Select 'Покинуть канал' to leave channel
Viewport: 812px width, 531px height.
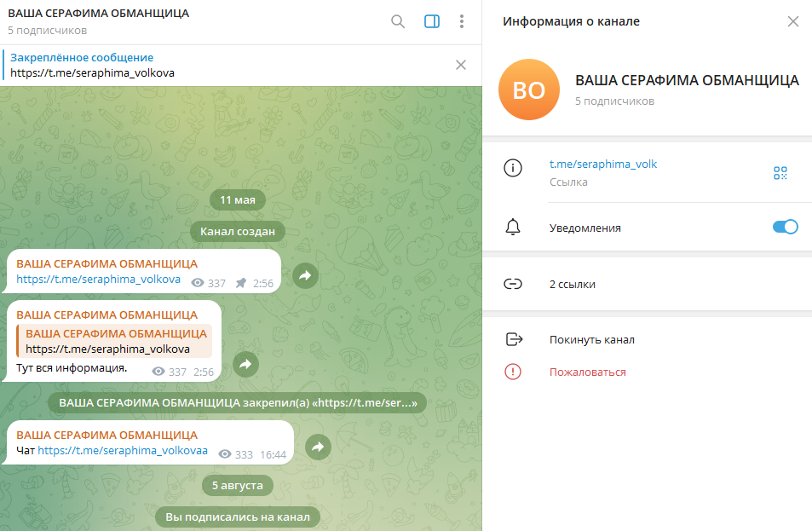tap(591, 339)
